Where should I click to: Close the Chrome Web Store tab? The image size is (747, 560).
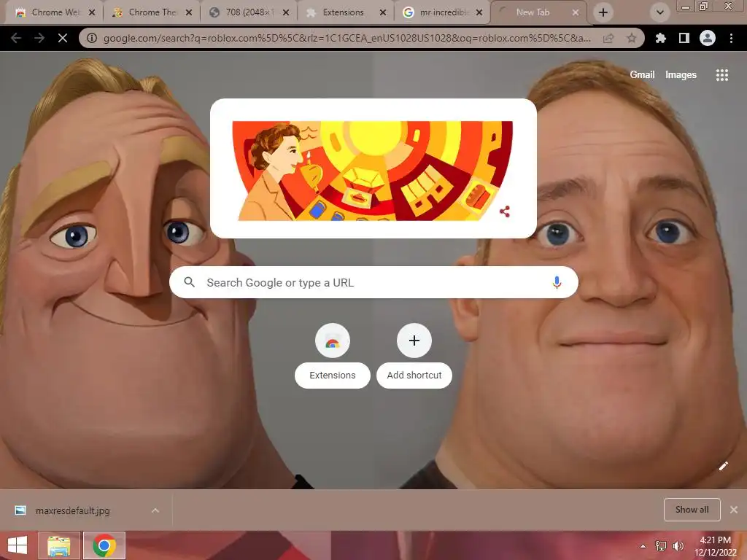coord(92,12)
